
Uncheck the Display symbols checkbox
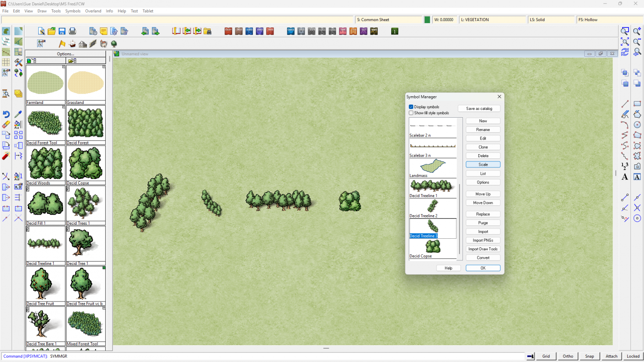(x=411, y=107)
